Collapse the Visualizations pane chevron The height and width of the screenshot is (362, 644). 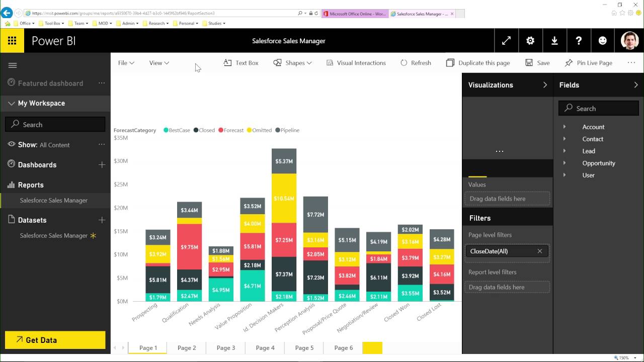click(545, 85)
